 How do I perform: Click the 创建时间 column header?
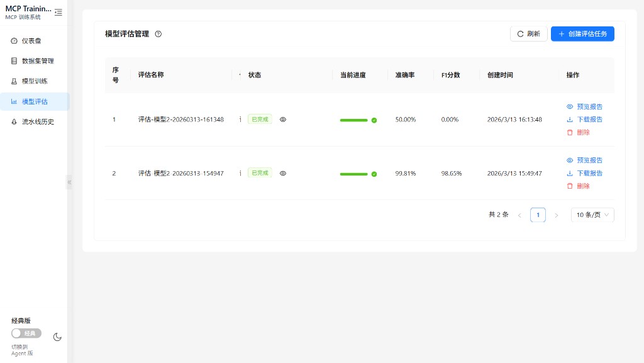coord(500,75)
